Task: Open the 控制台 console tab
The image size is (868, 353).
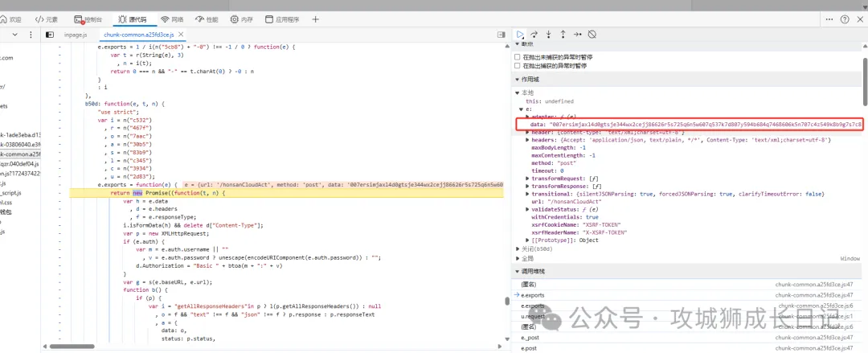Action: (88, 18)
